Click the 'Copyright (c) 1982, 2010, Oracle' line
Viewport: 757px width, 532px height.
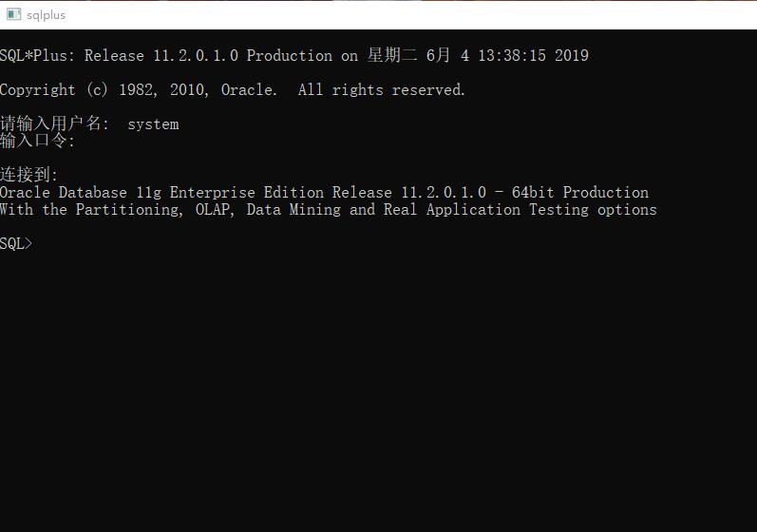[x=232, y=90]
